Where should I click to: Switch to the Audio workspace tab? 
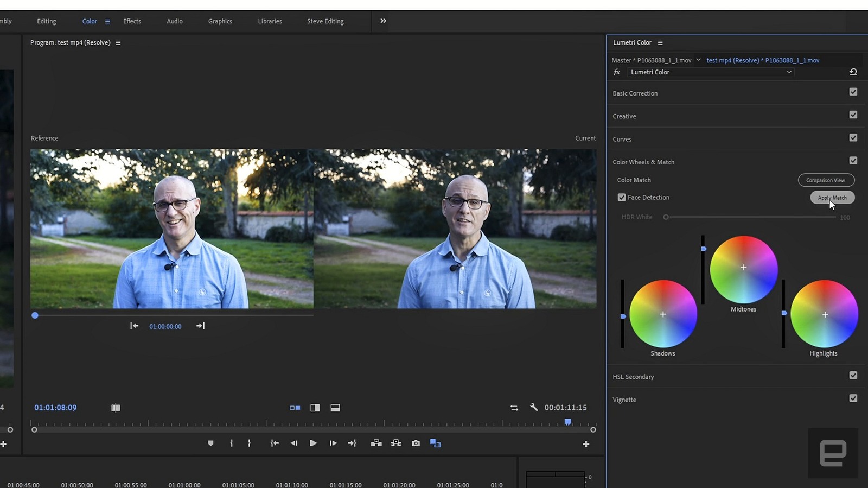pyautogui.click(x=175, y=21)
